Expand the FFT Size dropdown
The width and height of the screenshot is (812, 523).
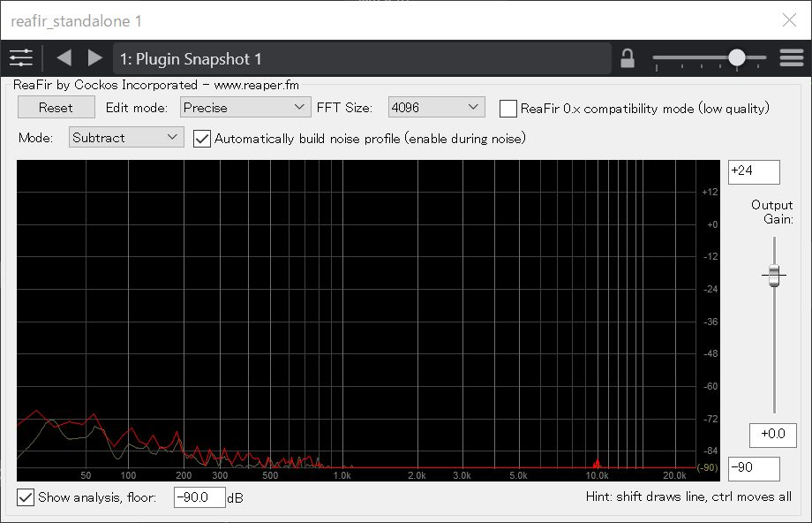point(437,108)
